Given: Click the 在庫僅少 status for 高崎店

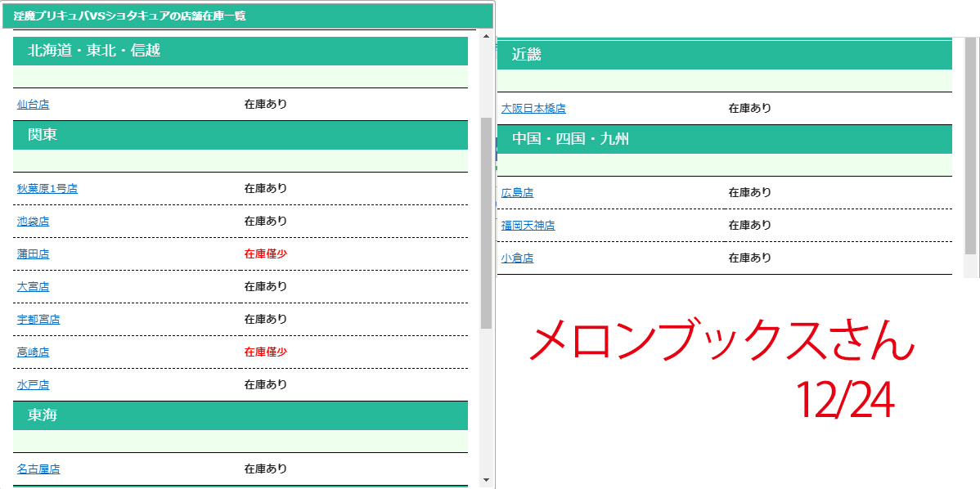Looking at the screenshot, I should (266, 352).
